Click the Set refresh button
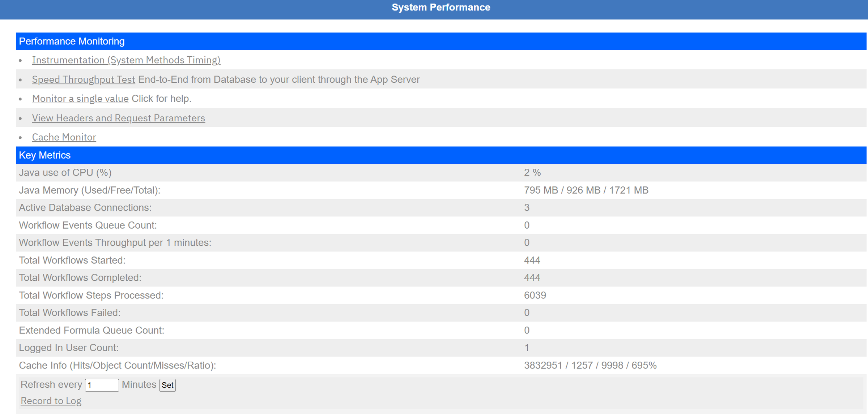 coord(167,385)
